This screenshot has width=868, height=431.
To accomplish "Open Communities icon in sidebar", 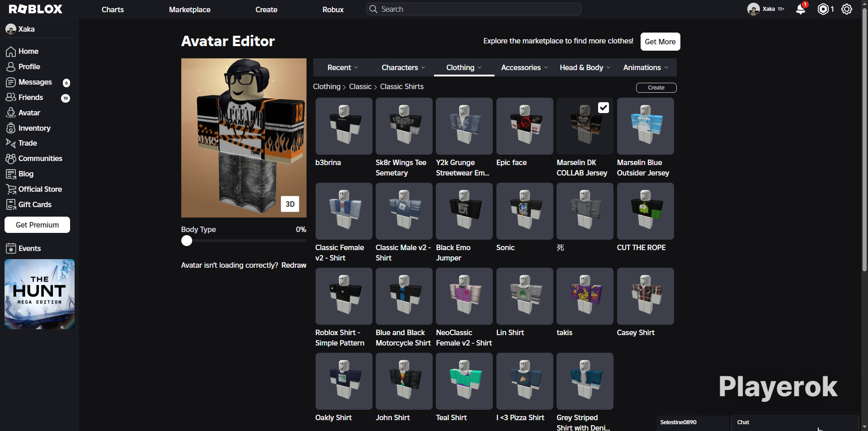I will click(x=11, y=159).
